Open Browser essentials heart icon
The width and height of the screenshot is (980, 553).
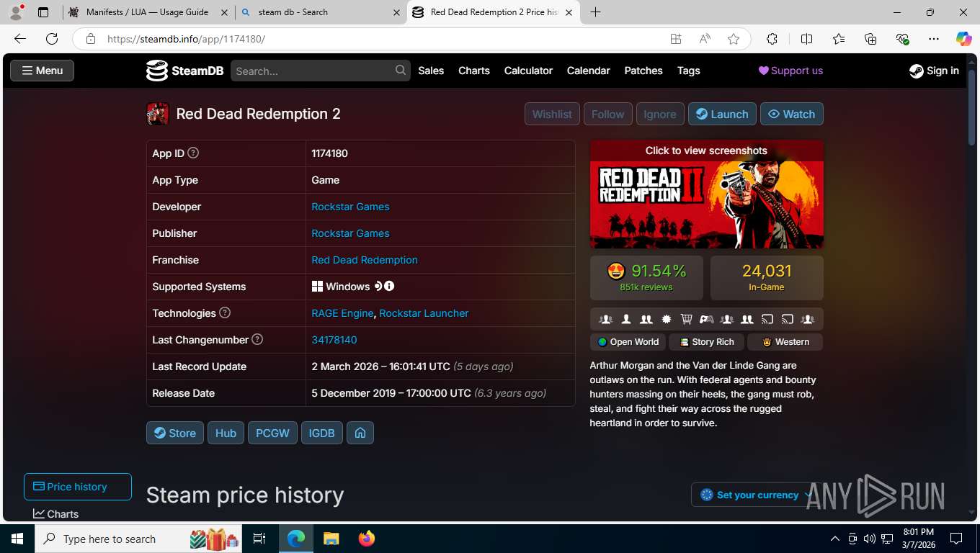pos(902,39)
